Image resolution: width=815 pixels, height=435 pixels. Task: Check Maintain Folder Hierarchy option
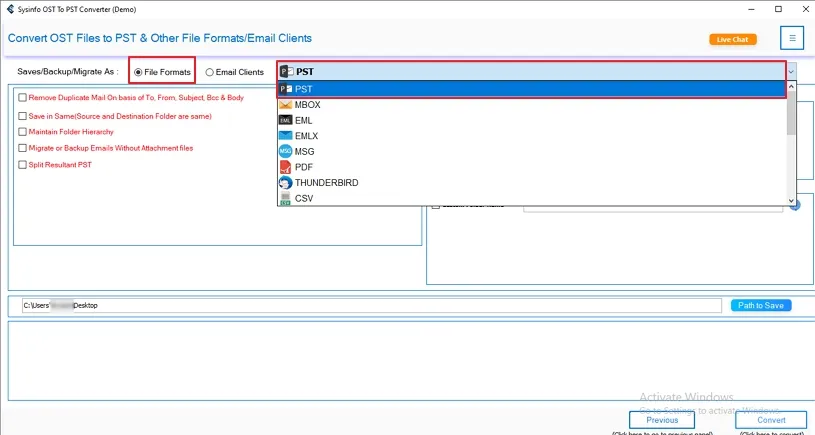[22, 132]
